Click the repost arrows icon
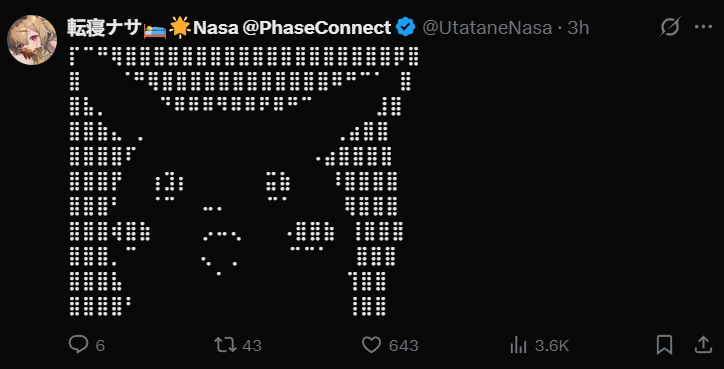Screen dimensions: 724x369 pos(225,345)
